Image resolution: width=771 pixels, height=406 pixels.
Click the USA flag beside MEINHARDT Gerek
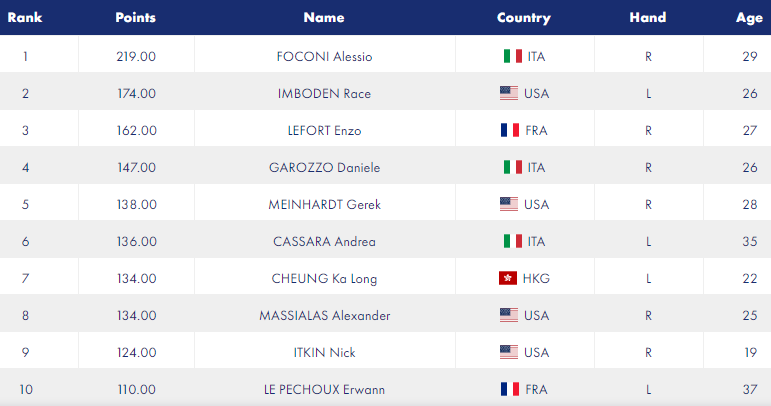pyautogui.click(x=509, y=204)
